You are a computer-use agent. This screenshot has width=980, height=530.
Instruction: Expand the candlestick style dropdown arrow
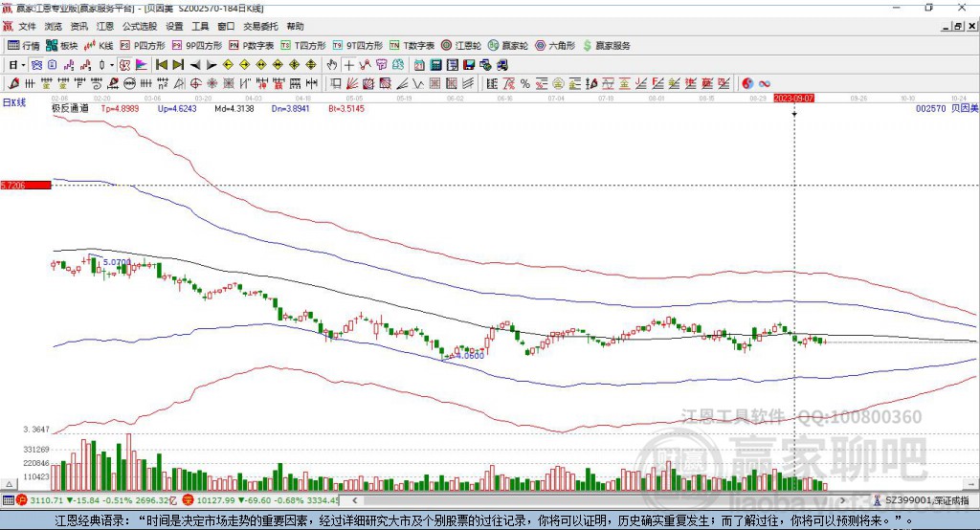coord(112,64)
